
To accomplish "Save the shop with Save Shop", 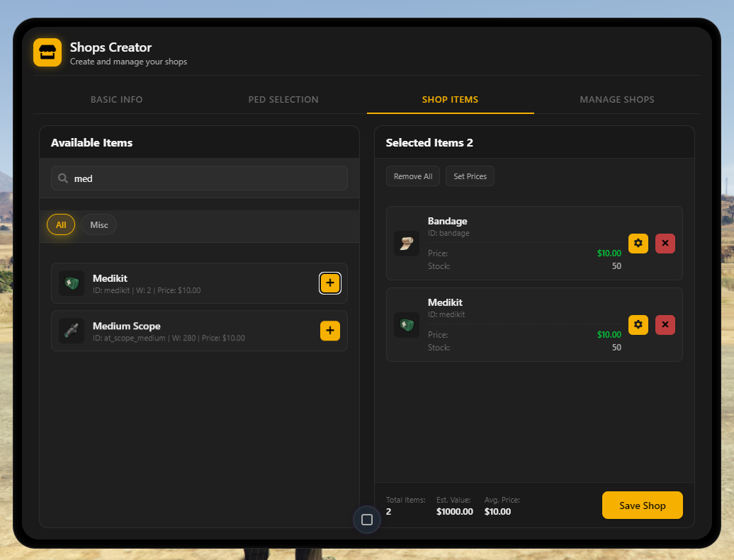I will click(x=642, y=505).
